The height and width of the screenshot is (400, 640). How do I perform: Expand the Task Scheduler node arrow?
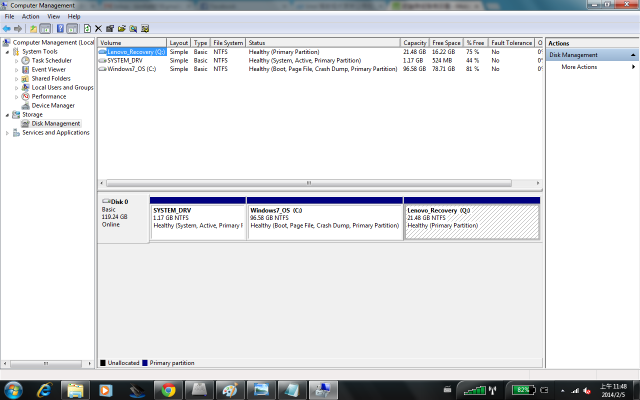[x=17, y=61]
